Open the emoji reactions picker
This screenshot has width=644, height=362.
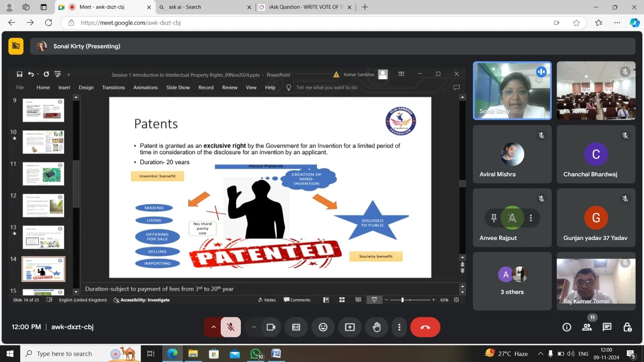323,327
